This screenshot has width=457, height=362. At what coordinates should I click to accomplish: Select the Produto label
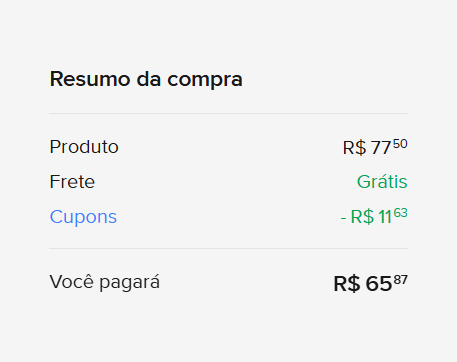[x=84, y=147]
